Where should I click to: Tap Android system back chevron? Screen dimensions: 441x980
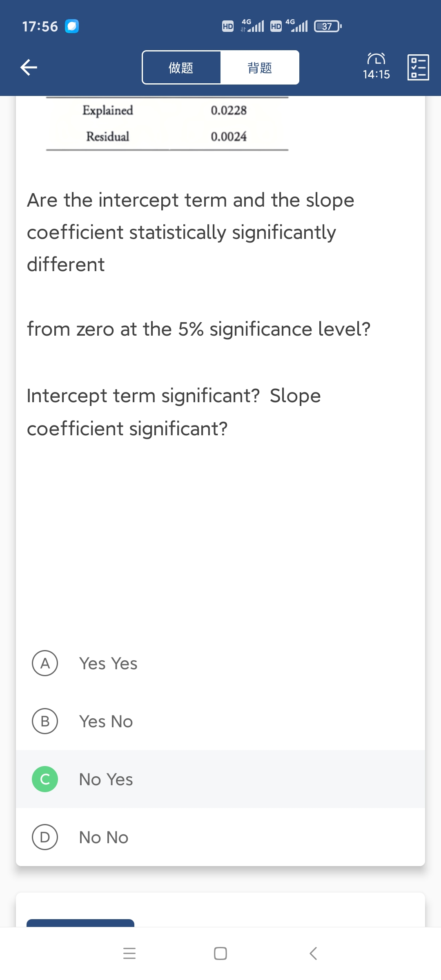pos(313,953)
